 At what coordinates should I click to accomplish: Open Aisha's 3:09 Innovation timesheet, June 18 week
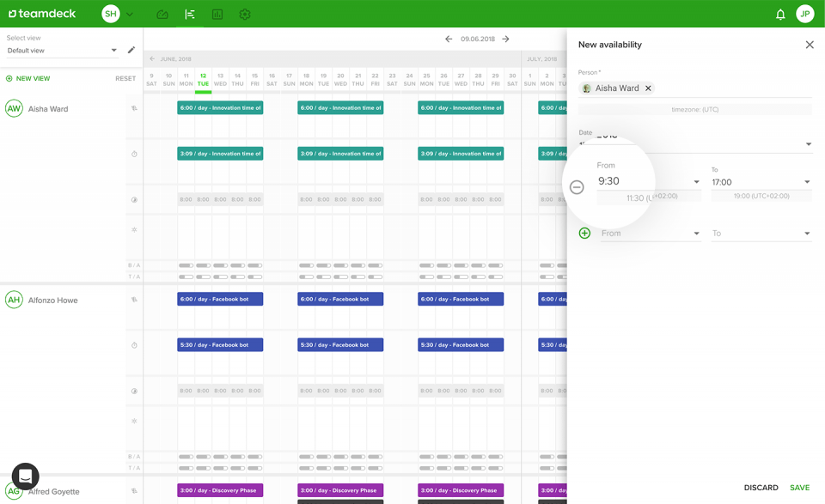click(x=340, y=154)
